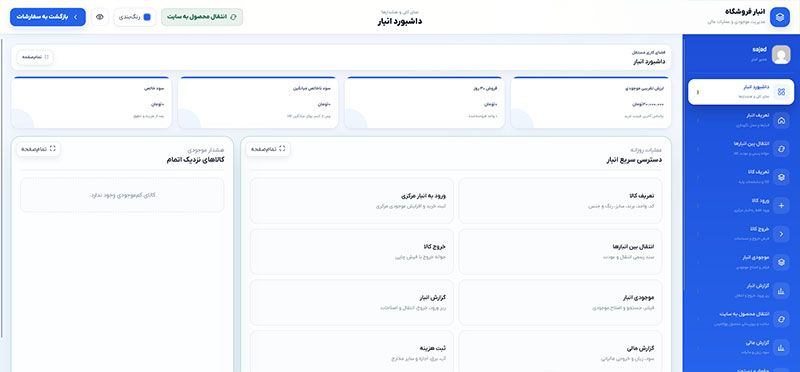Click تمام‌صفحه on the دسترسی سریع انبار panel
The image size is (800, 372).
[268, 149]
